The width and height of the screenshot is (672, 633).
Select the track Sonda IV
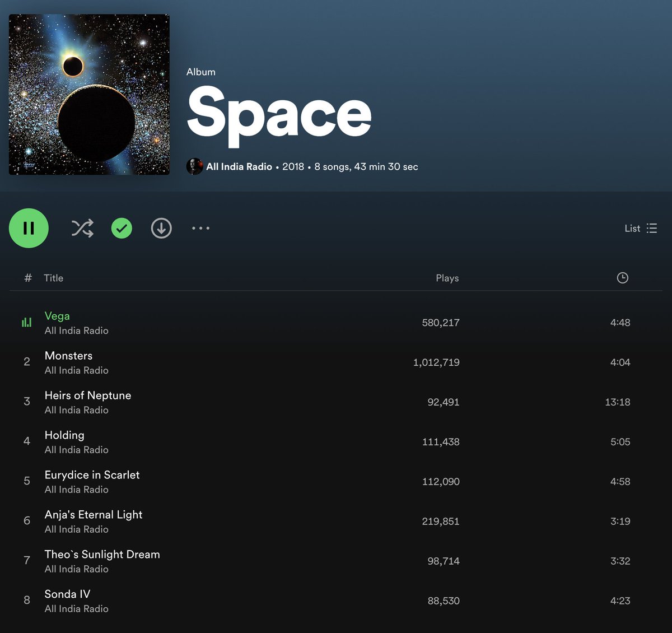[67, 594]
